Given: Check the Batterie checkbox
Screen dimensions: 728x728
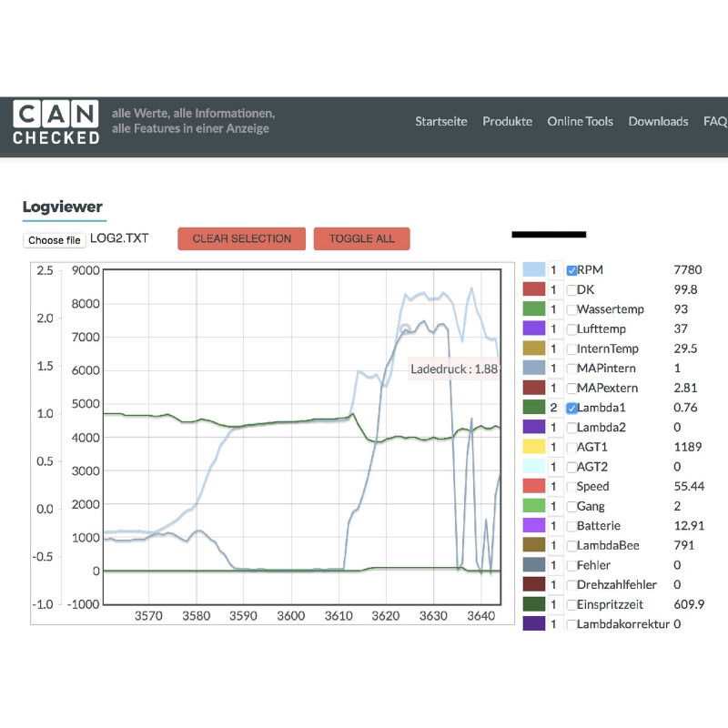Looking at the screenshot, I should (571, 526).
